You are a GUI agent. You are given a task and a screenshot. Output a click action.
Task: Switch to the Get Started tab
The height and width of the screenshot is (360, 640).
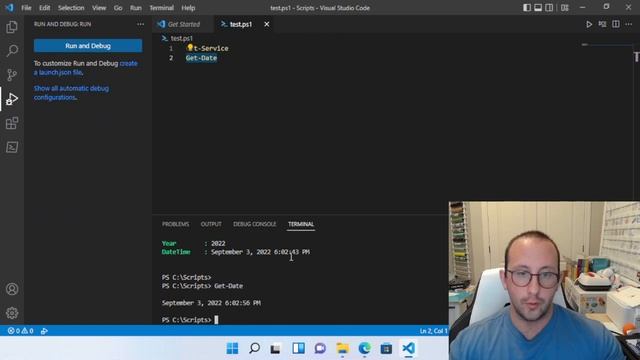coord(184,24)
